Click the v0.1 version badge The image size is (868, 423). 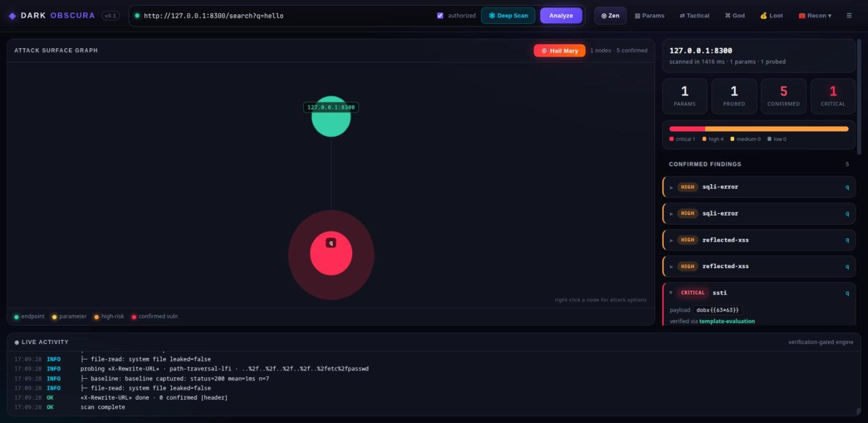111,16
